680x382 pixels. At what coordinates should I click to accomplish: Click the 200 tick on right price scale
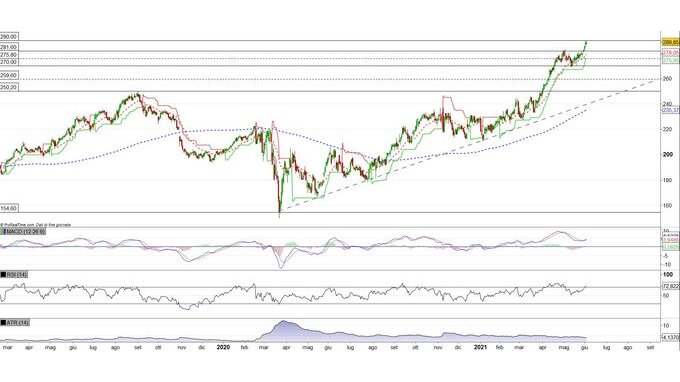tap(667, 154)
